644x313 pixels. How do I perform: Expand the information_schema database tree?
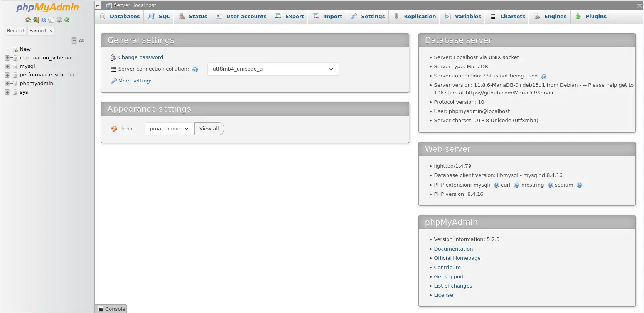pos(7,58)
